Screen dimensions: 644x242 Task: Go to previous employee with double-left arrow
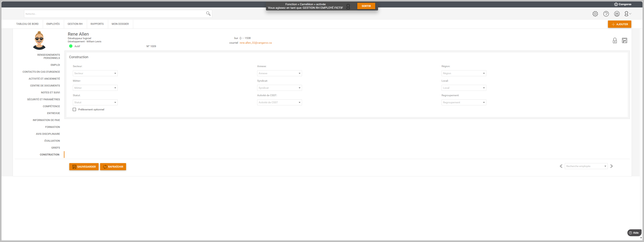pyautogui.click(x=561, y=166)
